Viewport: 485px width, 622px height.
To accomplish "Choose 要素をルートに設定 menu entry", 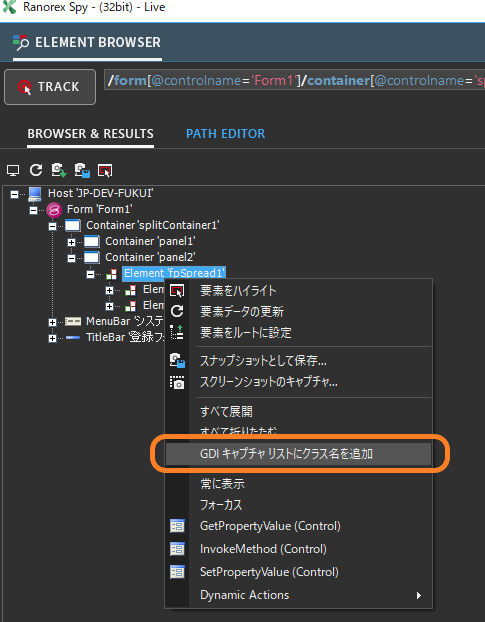I will pos(299,332).
